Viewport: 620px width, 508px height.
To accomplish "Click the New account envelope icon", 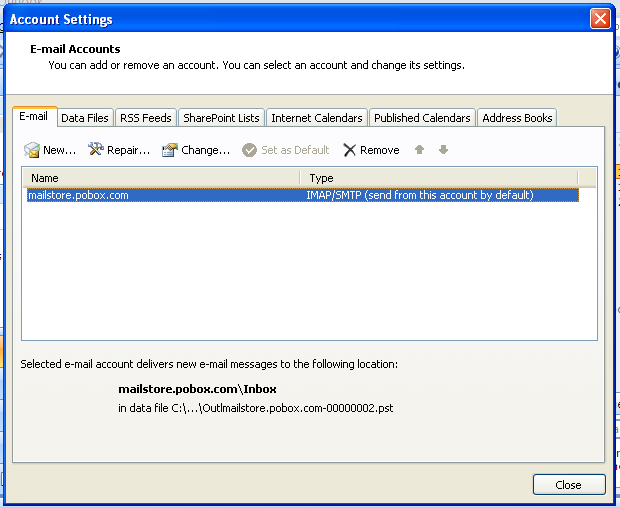I will 32,150.
